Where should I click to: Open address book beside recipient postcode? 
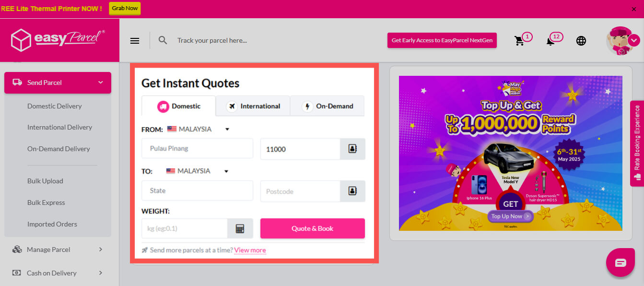(x=352, y=191)
